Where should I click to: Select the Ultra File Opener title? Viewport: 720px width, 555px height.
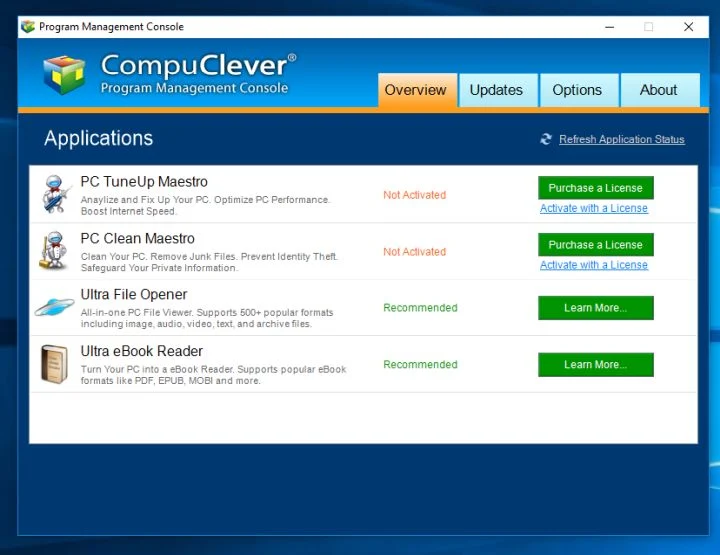pyautogui.click(x=134, y=295)
